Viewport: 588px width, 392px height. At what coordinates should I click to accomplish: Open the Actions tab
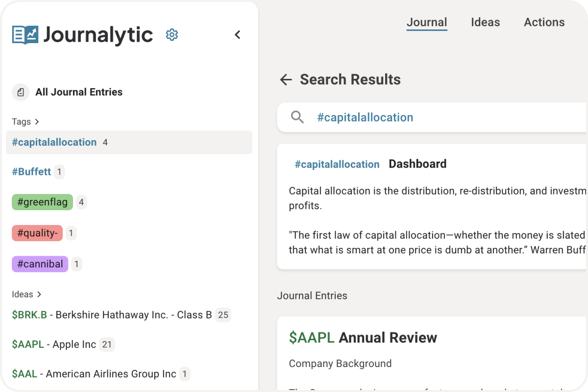[x=544, y=22]
